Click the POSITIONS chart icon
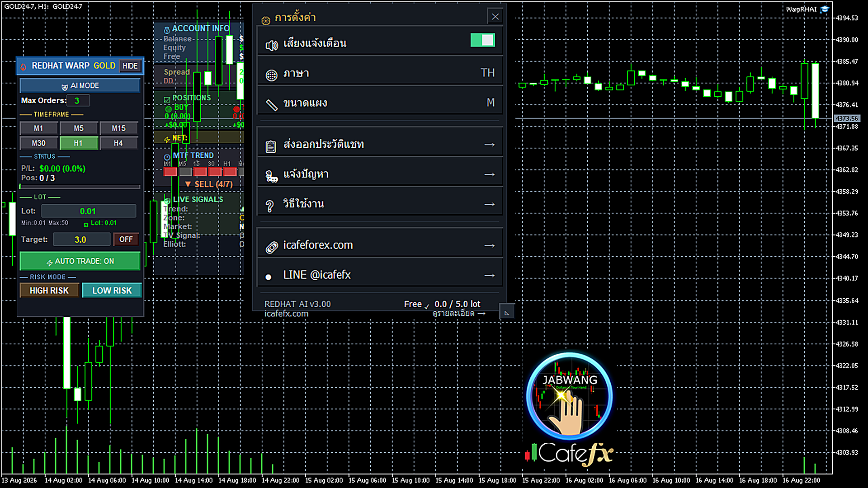The image size is (868, 488). pos(167,99)
